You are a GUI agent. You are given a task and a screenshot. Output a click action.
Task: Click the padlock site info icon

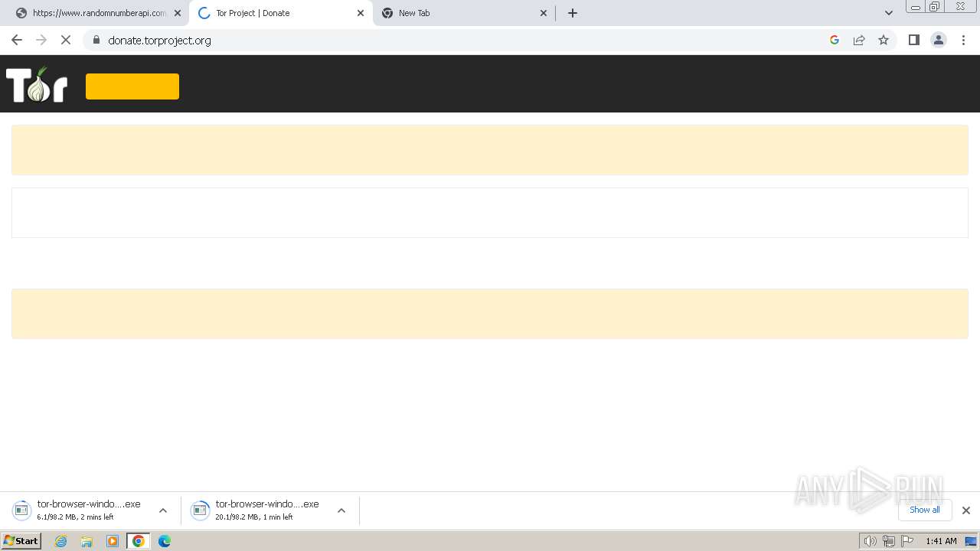[96, 40]
